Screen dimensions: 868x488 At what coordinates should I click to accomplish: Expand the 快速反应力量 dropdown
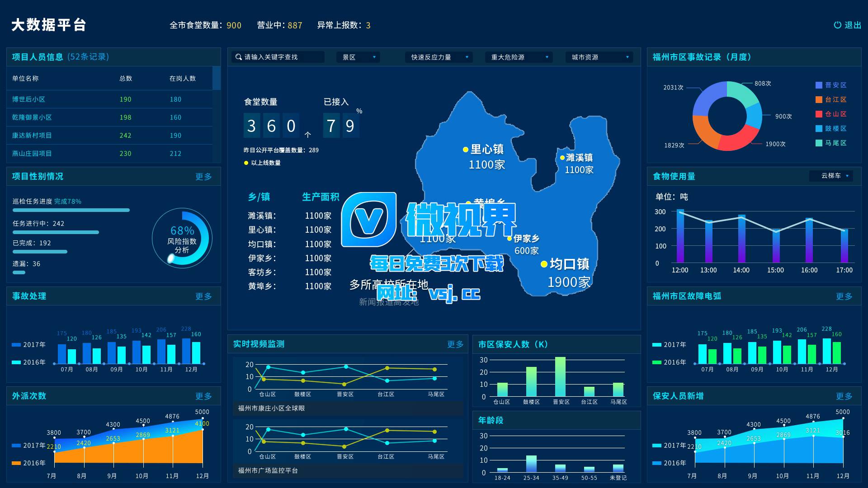click(x=439, y=57)
